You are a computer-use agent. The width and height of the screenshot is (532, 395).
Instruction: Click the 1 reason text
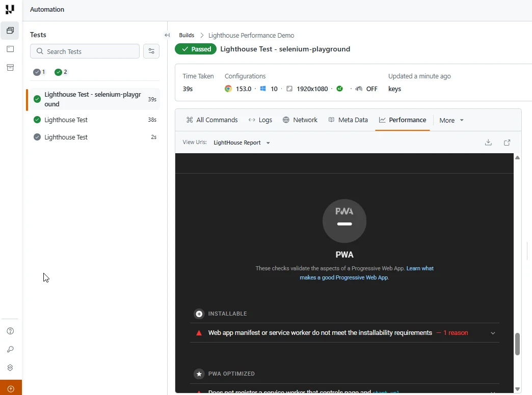[456, 333]
